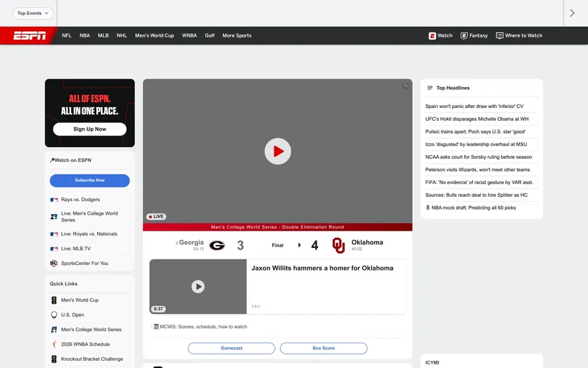This screenshot has width=588, height=368.
Task: Select the Golf menu item
Action: tap(209, 36)
